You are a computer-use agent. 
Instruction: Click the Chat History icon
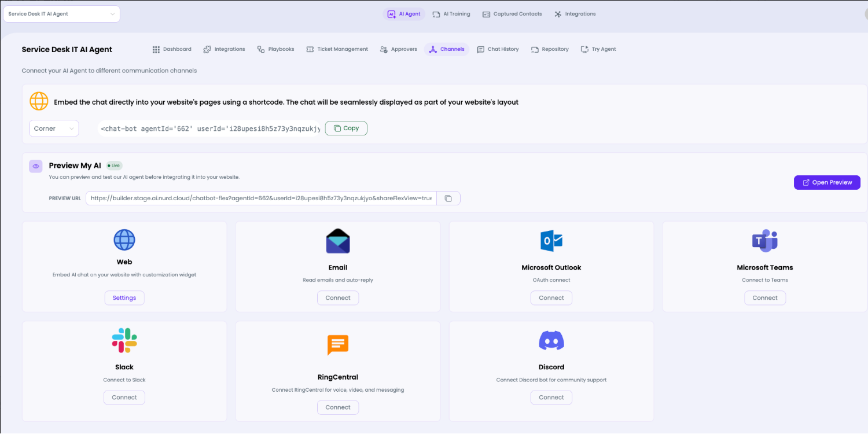(481, 49)
